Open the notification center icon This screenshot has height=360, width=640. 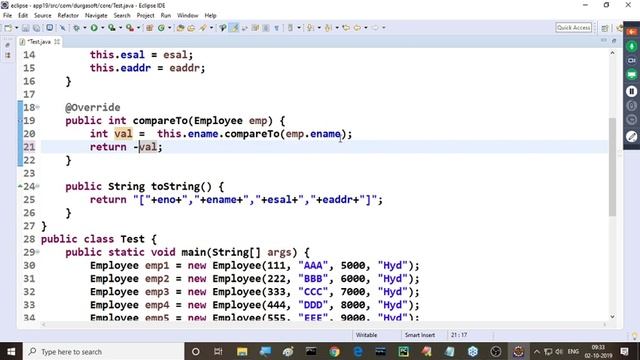[624, 351]
